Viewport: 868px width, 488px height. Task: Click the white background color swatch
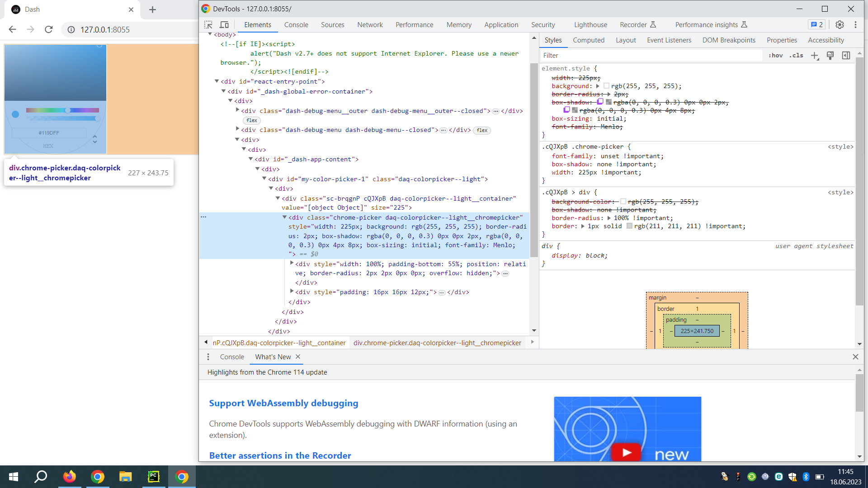click(x=606, y=86)
